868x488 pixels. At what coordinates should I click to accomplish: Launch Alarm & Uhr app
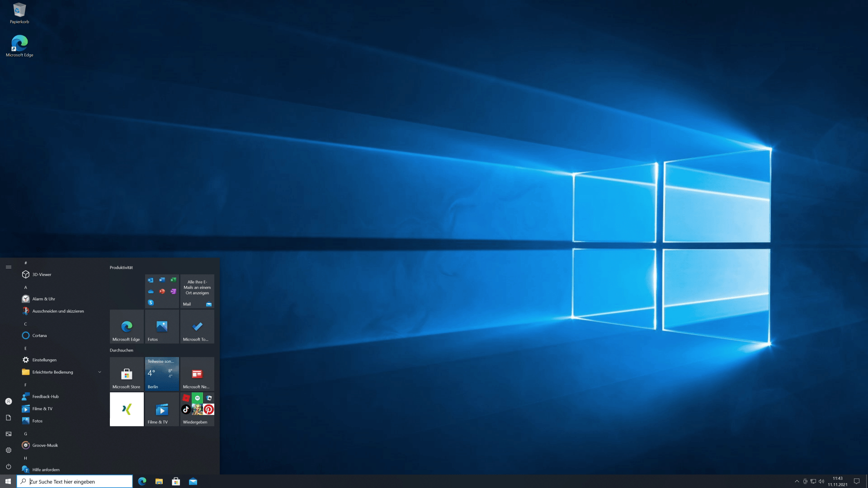coord(43,299)
